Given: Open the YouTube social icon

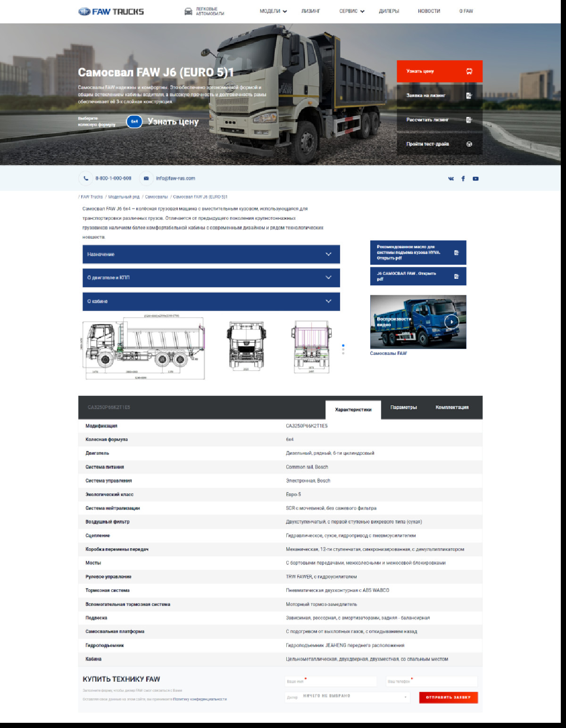Looking at the screenshot, I should pos(475,178).
